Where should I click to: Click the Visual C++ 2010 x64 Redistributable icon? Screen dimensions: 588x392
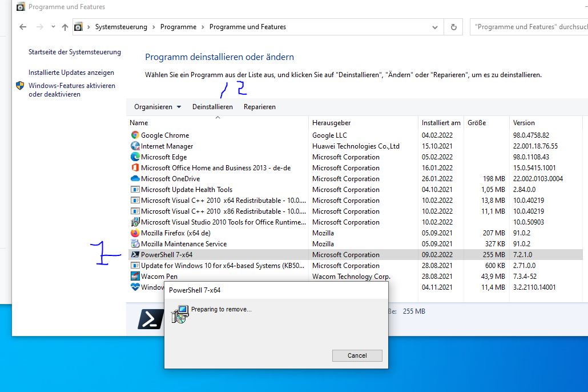[135, 201]
